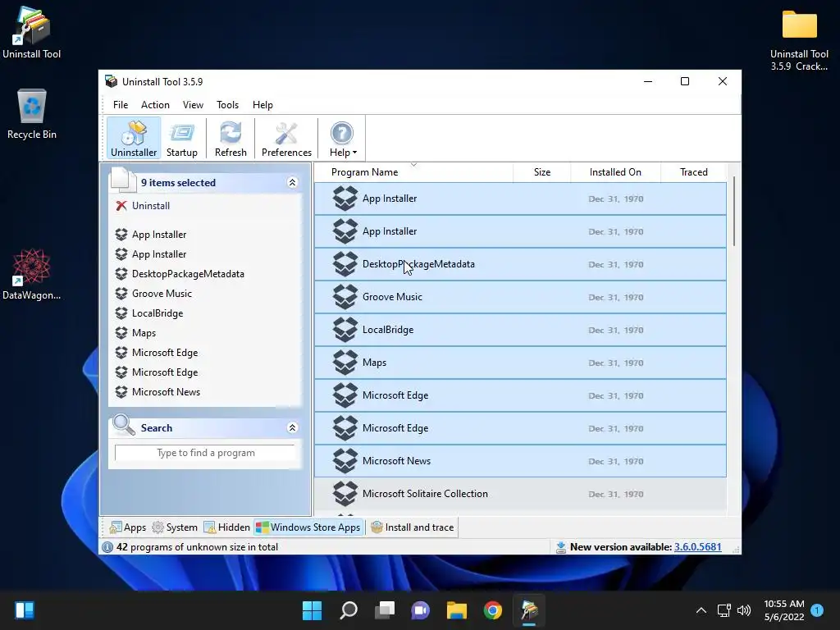Open the Install and trace tab
This screenshot has height=630, width=840.
413,527
